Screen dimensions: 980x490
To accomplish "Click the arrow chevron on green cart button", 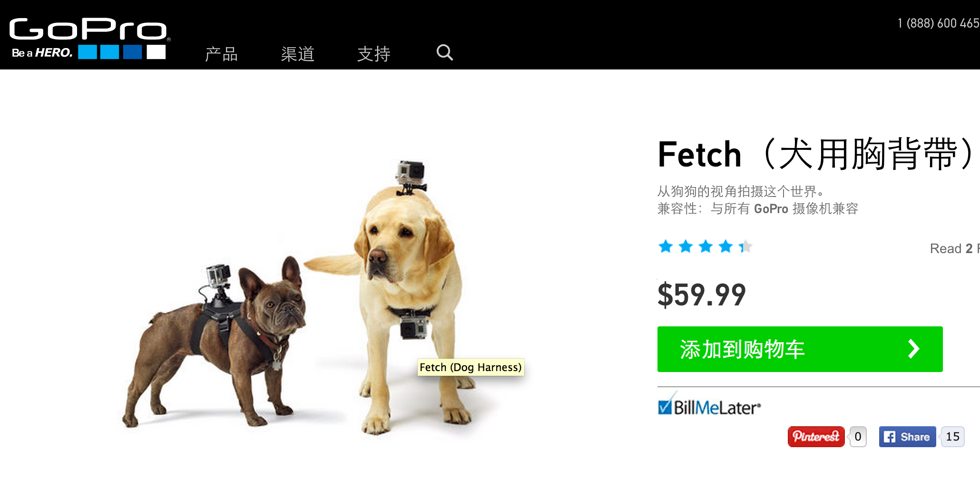I will click(913, 349).
